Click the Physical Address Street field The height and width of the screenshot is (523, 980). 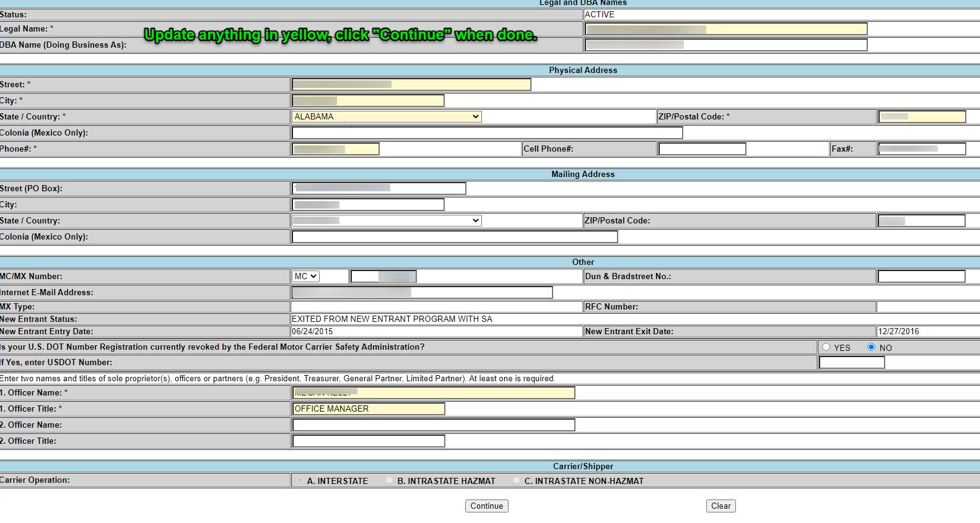pyautogui.click(x=411, y=84)
